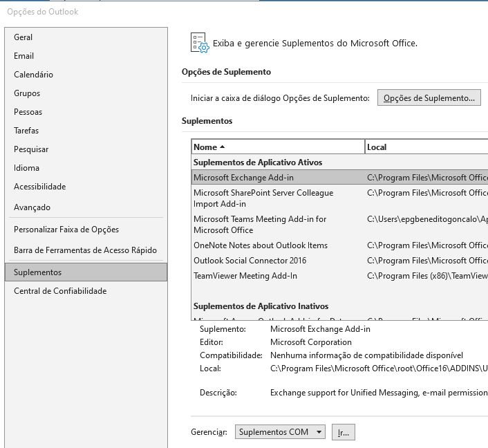Open Barra de Ferramentas de Acesso Rápido

pos(86,250)
